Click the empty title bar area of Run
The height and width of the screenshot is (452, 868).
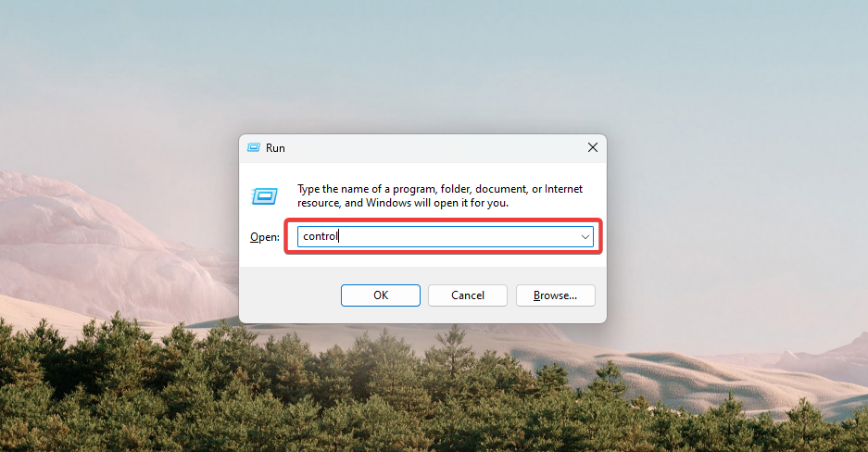tap(432, 147)
